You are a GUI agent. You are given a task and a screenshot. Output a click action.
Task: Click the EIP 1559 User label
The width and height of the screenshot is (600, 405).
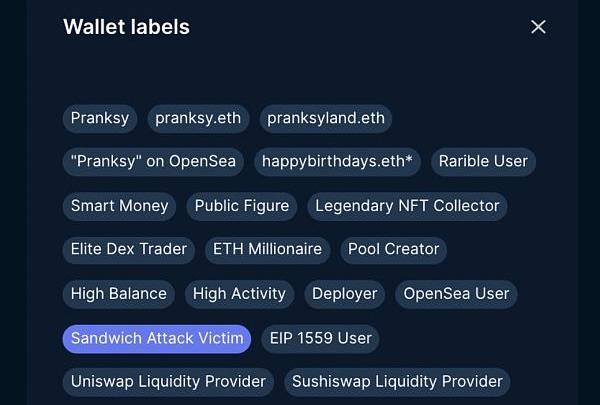point(320,338)
